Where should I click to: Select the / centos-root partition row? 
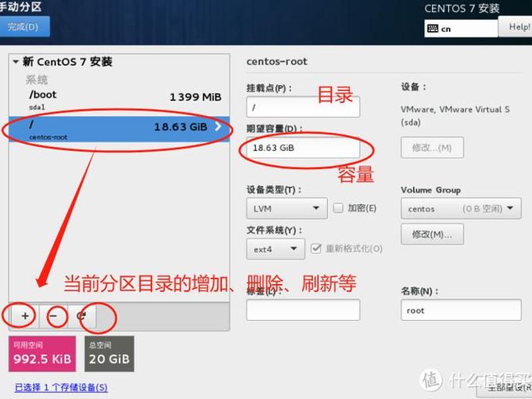click(119, 129)
